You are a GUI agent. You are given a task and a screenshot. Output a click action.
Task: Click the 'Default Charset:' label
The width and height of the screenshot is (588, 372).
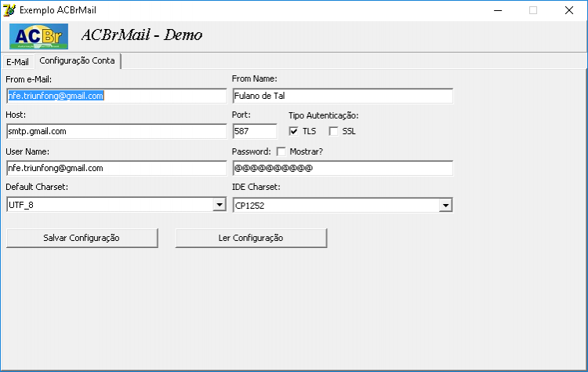[37, 187]
